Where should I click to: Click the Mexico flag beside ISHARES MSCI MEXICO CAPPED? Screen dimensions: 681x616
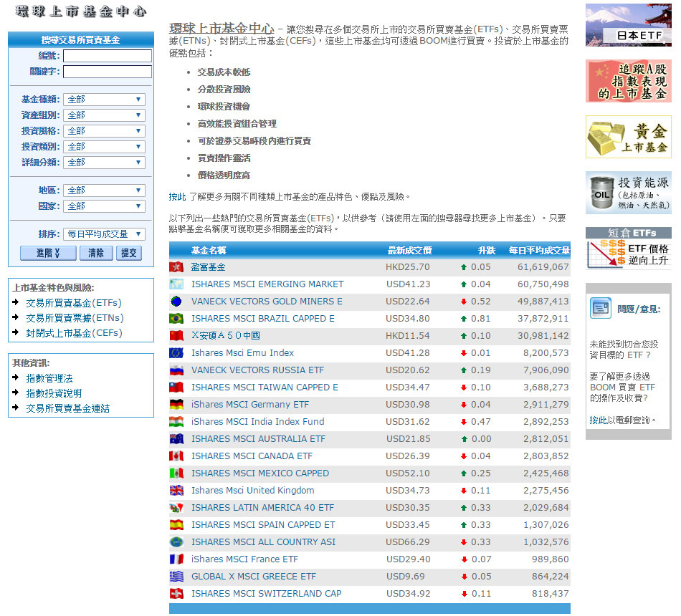pos(176,473)
